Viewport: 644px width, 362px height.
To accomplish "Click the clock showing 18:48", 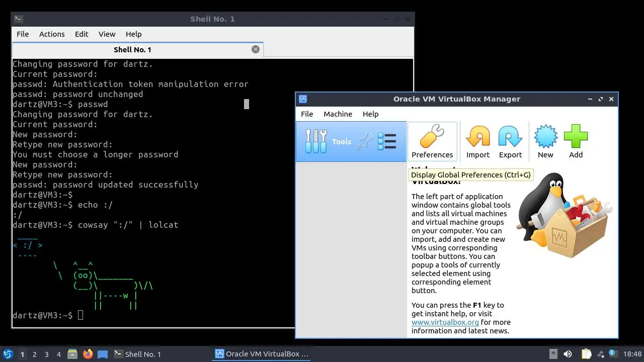I will (632, 354).
